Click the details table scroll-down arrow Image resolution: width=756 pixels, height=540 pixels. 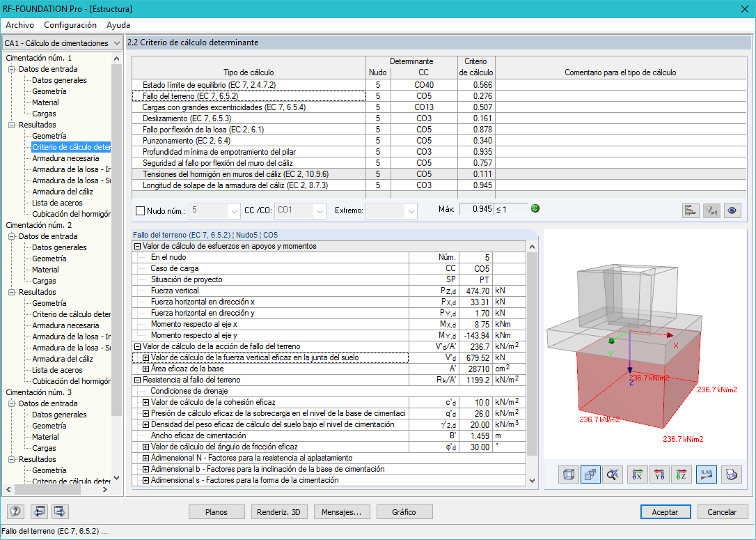(x=532, y=480)
